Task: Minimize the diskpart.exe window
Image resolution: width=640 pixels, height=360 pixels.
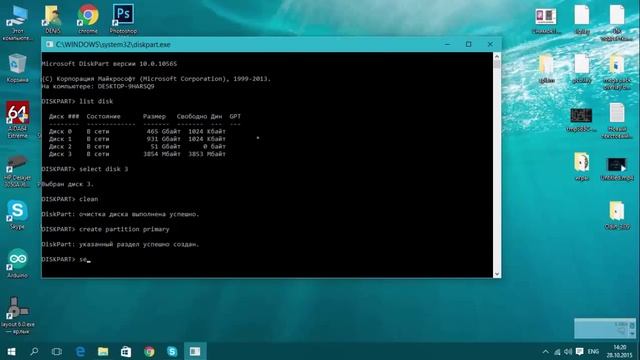Action: pos(447,44)
